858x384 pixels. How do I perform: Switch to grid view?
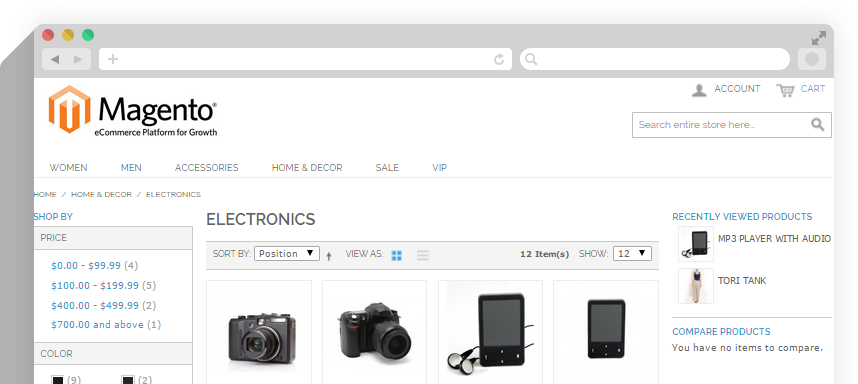(397, 255)
